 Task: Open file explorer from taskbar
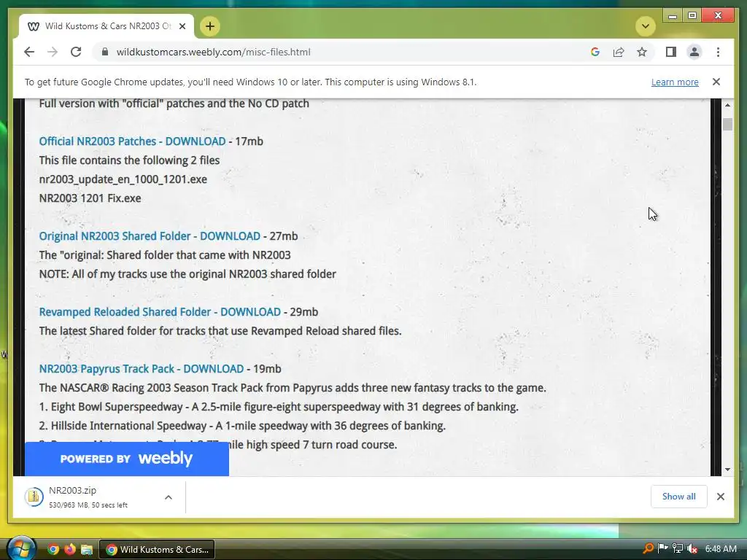(86, 550)
